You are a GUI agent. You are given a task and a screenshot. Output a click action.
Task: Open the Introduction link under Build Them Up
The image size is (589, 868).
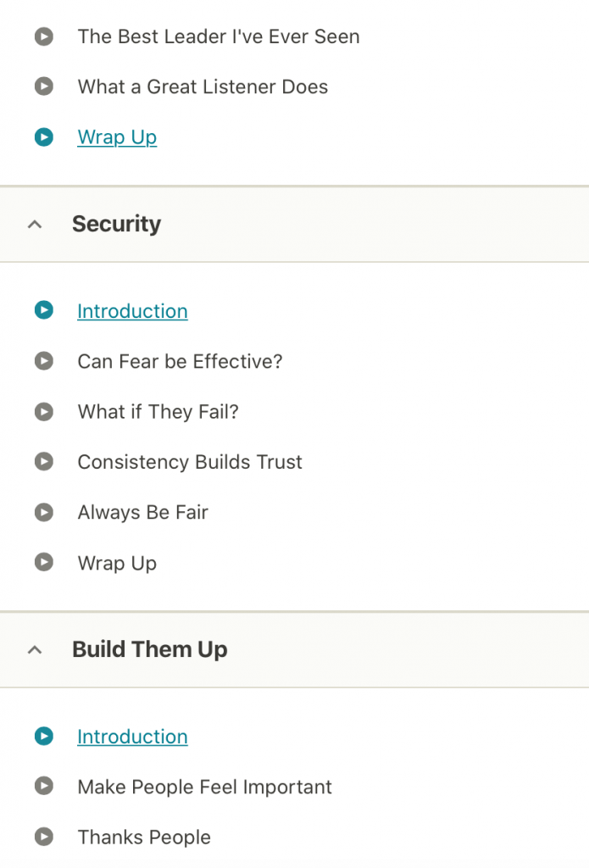tap(132, 737)
